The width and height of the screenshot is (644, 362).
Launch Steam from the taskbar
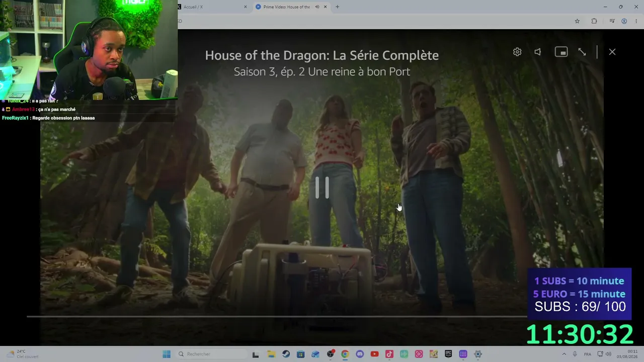click(286, 354)
